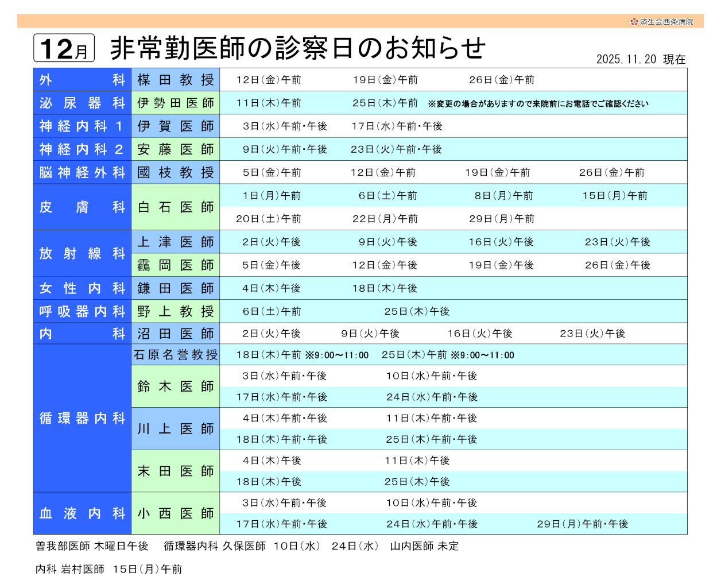Click the boxed 12月 month label

[x=64, y=48]
